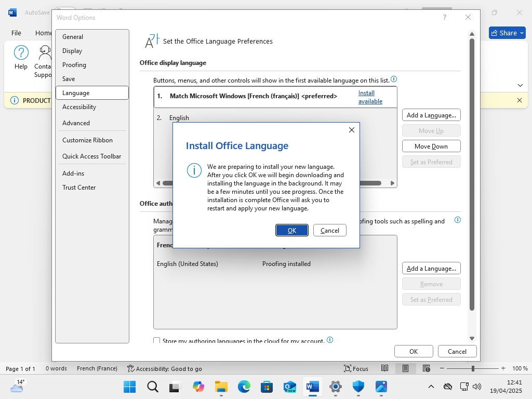
Task: Click Add a Language for display language
Action: 431,115
